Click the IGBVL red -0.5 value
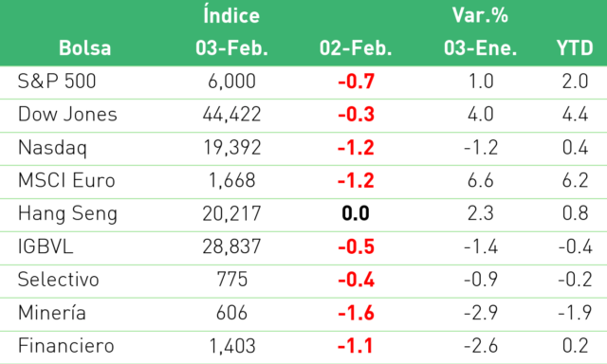The image size is (607, 364). [356, 246]
